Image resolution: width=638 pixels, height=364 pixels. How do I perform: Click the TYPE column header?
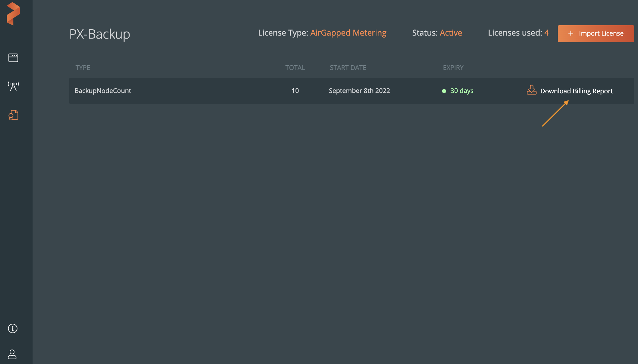tap(83, 67)
